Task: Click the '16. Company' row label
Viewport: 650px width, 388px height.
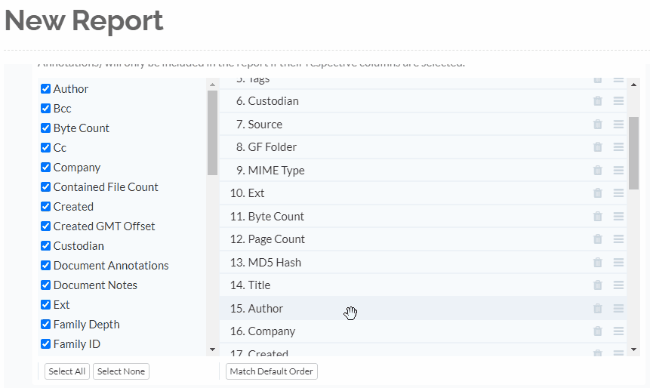Action: pyautogui.click(x=263, y=331)
